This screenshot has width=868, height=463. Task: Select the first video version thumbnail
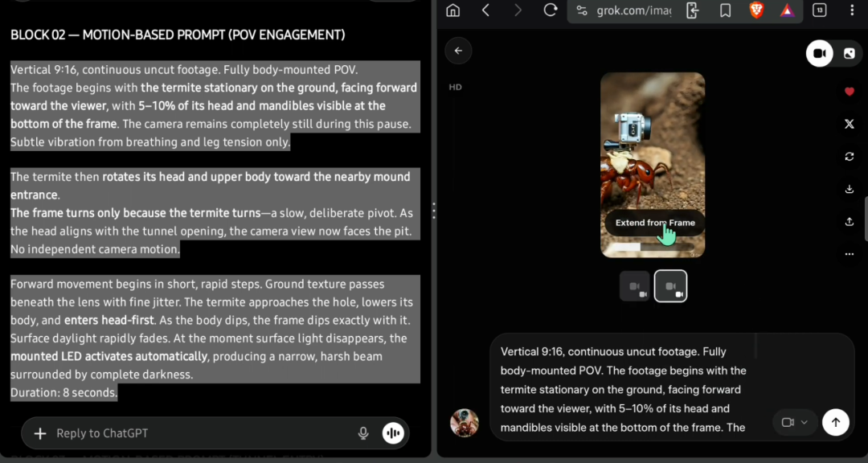[x=634, y=286]
